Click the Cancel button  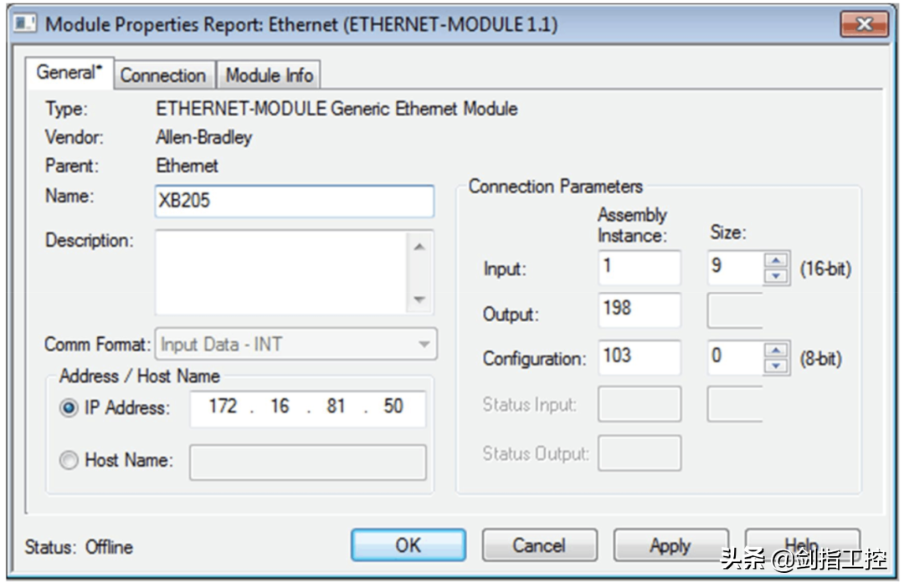(x=539, y=545)
